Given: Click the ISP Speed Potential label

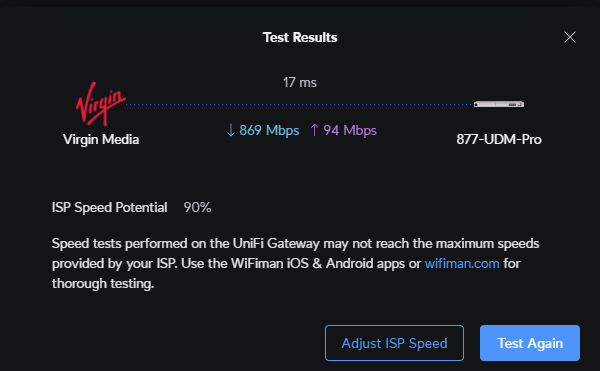Looking at the screenshot, I should click(x=109, y=208).
